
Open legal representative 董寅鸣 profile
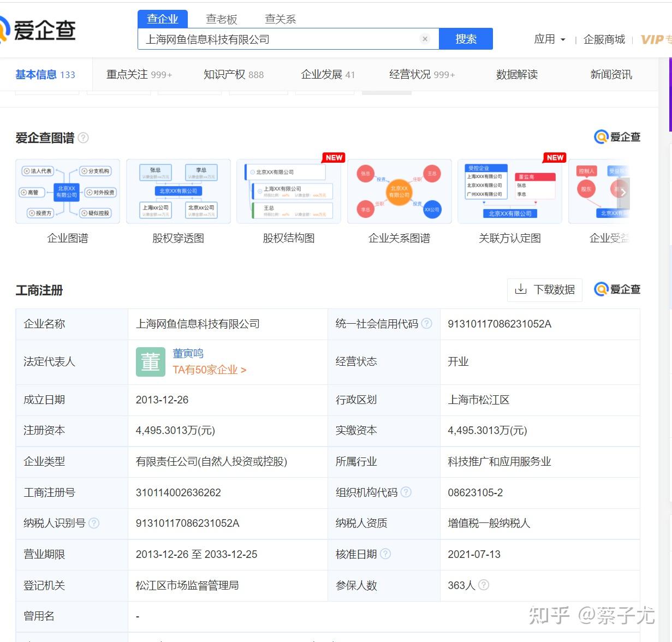click(188, 353)
